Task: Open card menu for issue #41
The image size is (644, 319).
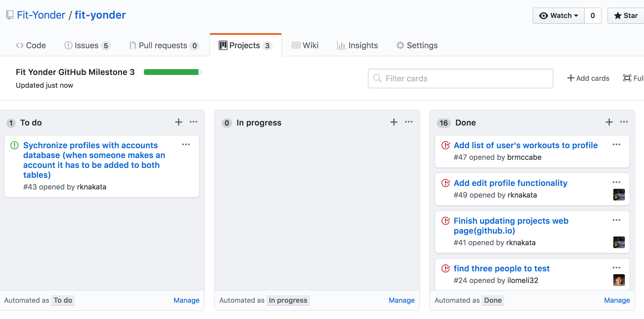Action: [616, 220]
